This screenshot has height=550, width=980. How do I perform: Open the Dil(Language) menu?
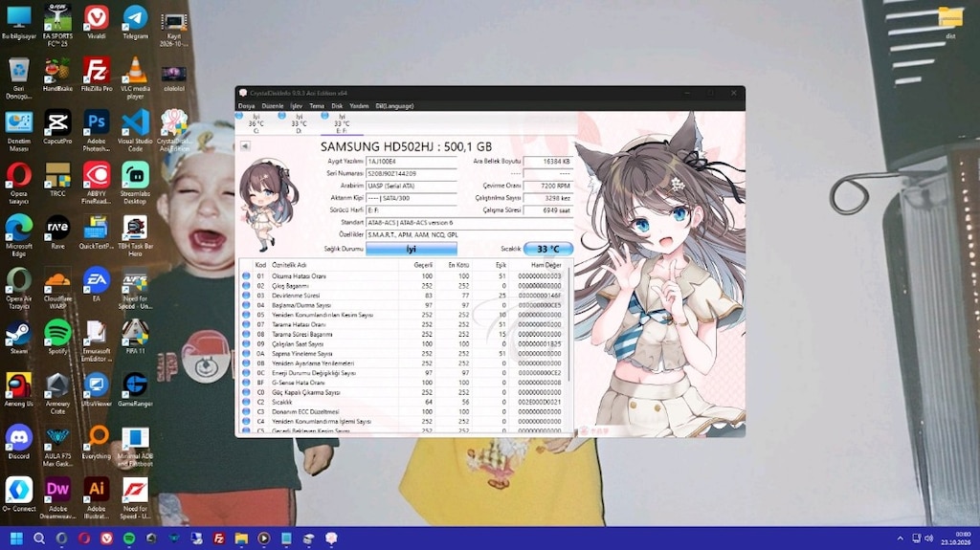pos(394,106)
